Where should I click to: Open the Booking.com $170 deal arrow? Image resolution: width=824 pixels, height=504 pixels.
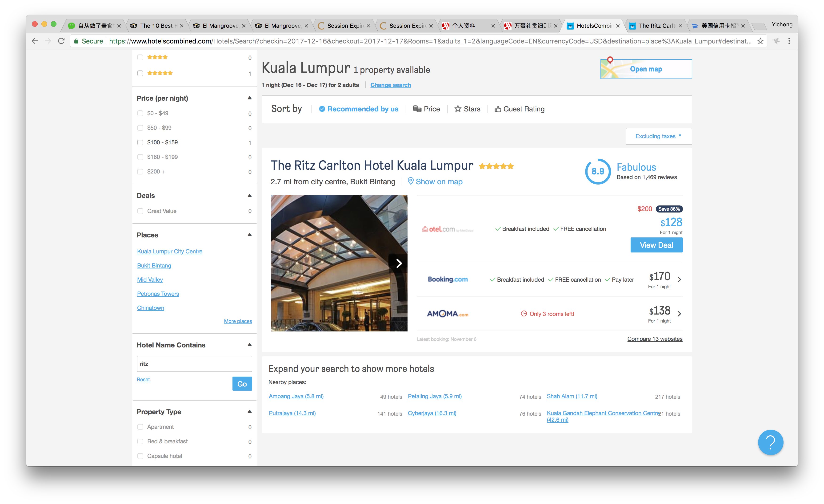pyautogui.click(x=679, y=279)
